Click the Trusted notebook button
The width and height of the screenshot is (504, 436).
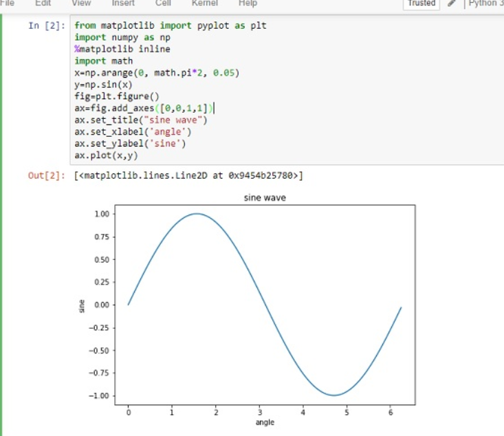pos(421,3)
